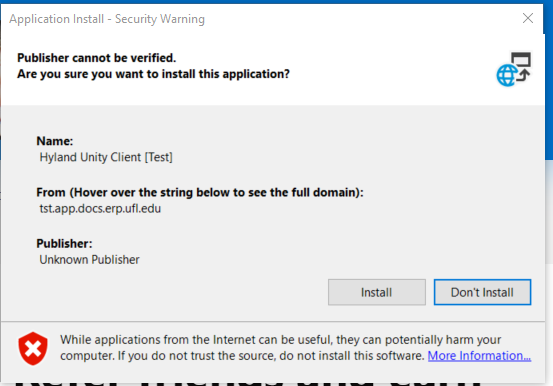Click the Are you sure question text

(x=153, y=74)
